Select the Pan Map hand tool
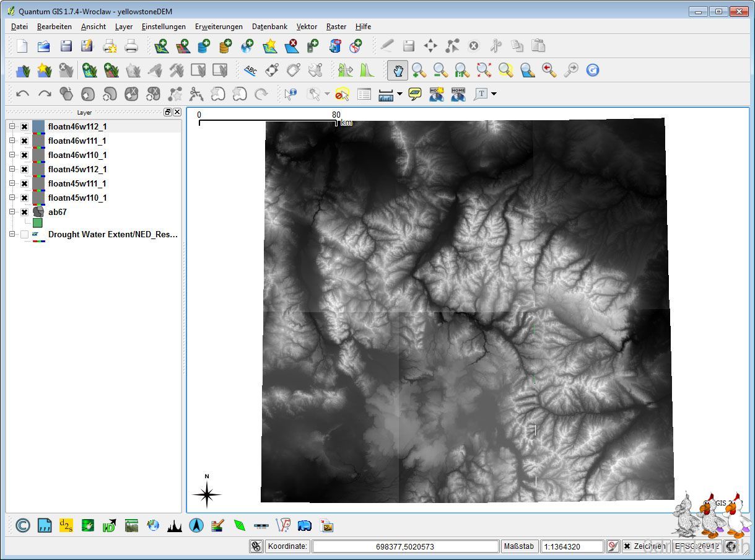The width and height of the screenshot is (755, 560). click(398, 70)
